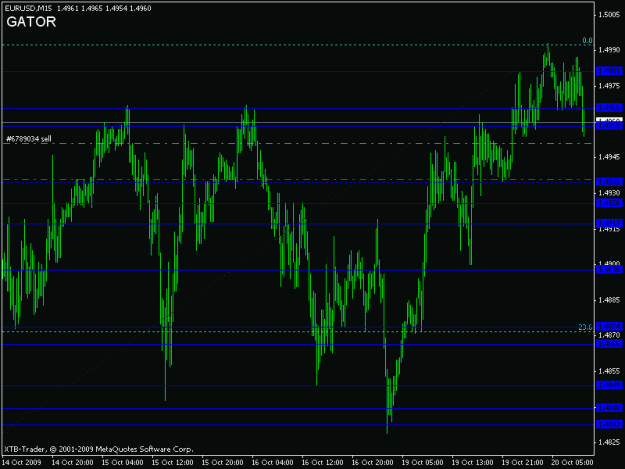Click the 19 Oct 05:00 time axis label
Image resolution: width=625 pixels, height=469 pixels.
tap(422, 463)
